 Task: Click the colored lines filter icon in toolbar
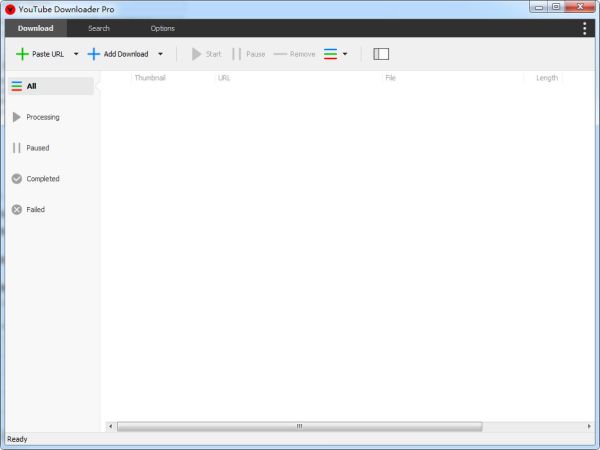click(330, 54)
